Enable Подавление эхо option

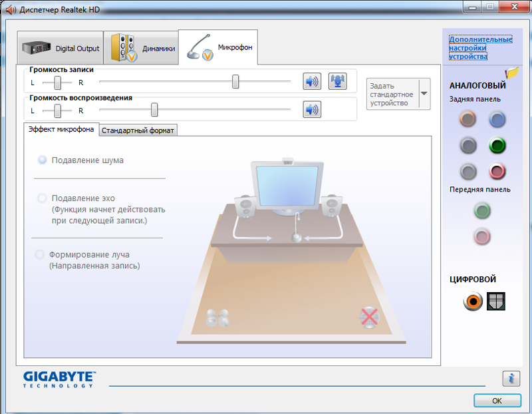(42, 198)
